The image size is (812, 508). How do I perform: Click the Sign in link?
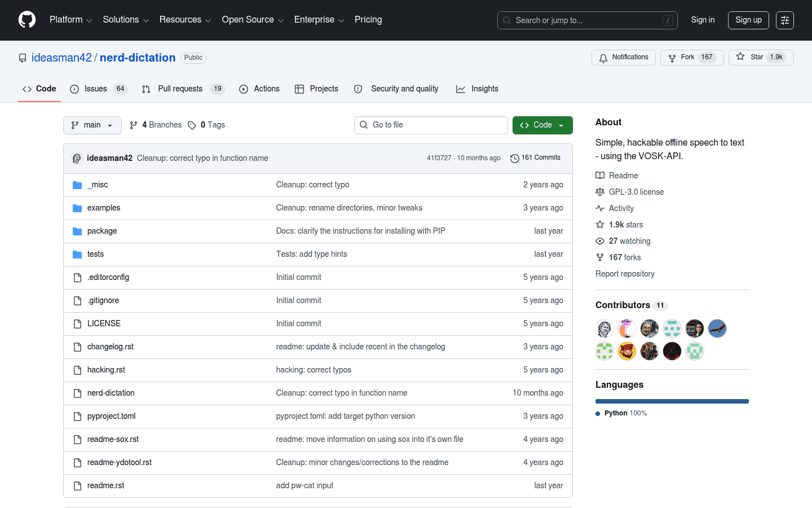[703, 20]
